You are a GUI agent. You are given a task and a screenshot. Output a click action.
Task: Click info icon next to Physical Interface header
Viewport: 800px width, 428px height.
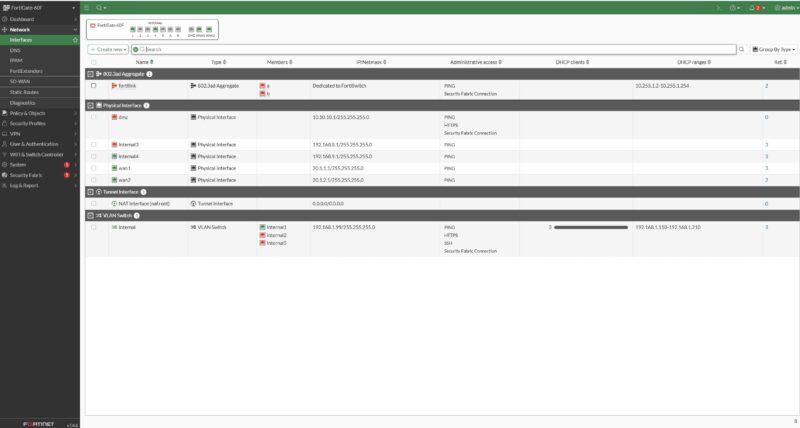(x=146, y=105)
